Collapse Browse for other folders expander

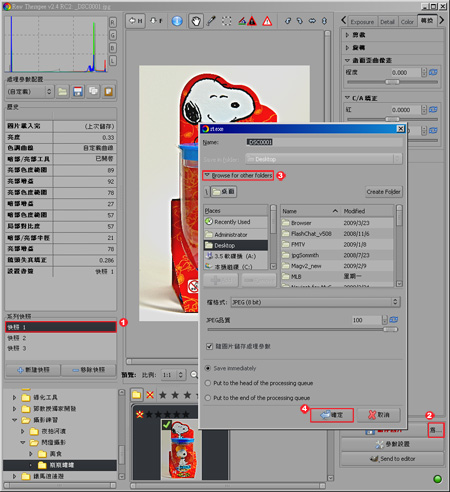[238, 175]
